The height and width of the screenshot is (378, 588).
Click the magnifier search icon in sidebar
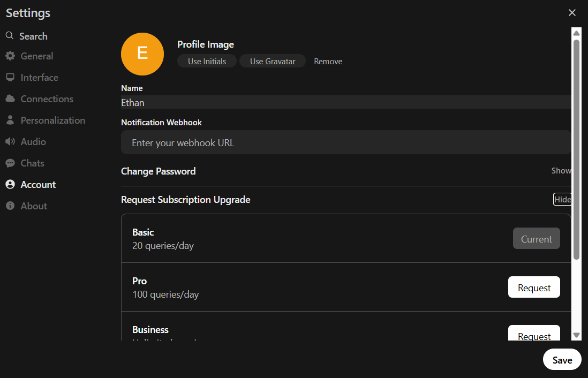pyautogui.click(x=10, y=36)
